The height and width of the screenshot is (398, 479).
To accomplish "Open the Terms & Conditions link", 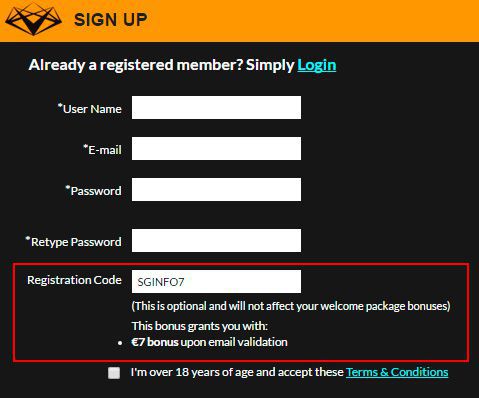I will (x=397, y=372).
